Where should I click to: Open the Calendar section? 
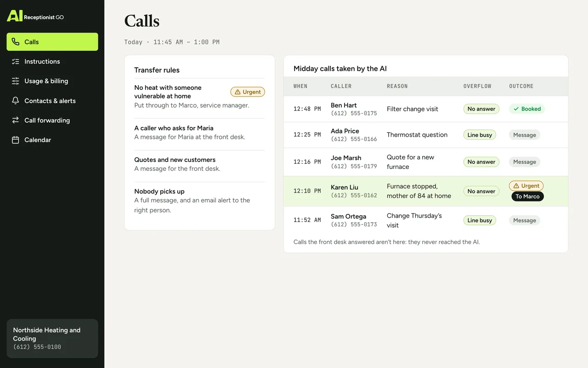52,140
